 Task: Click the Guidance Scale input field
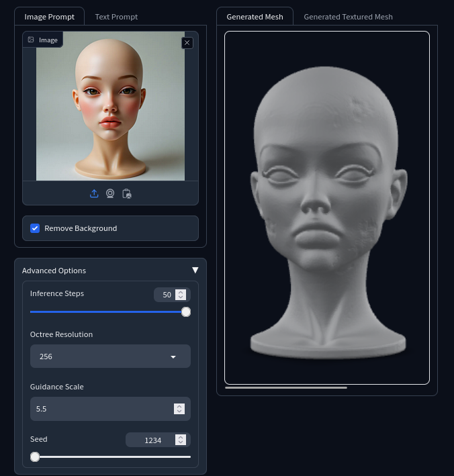[x=110, y=409]
